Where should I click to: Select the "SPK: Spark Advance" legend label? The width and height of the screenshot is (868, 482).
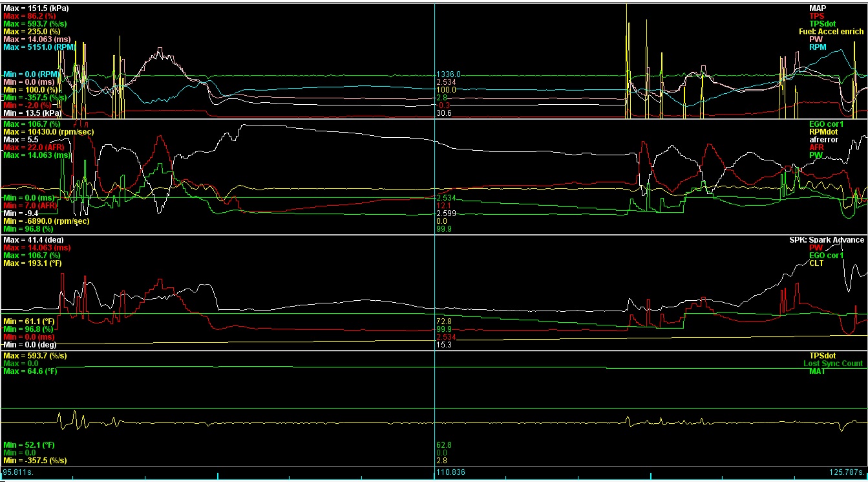(827, 239)
